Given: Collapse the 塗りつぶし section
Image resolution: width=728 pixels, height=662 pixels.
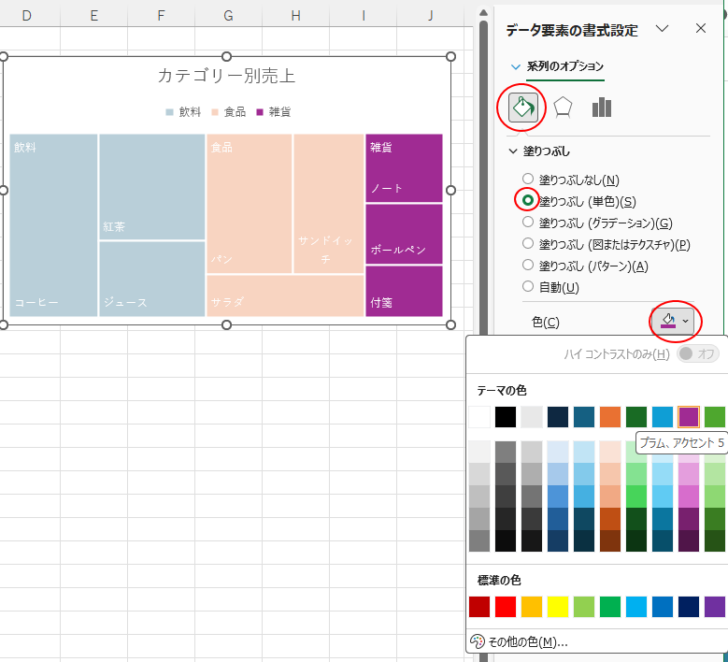Looking at the screenshot, I should 513,151.
